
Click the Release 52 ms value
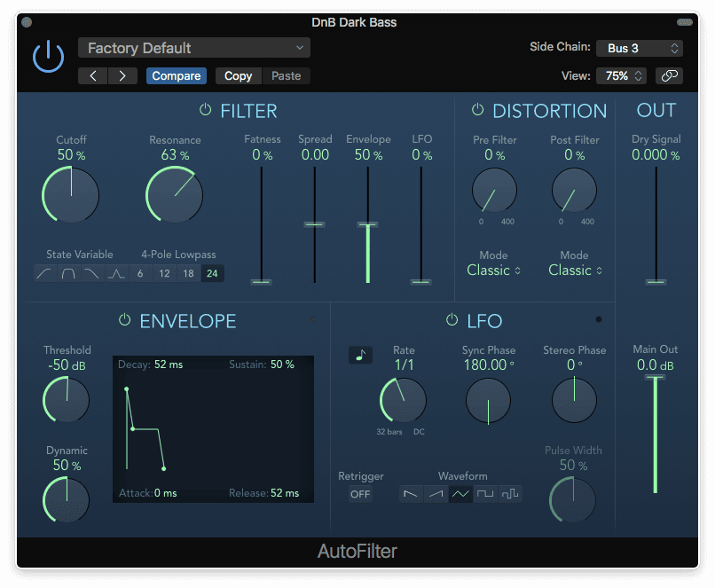(x=285, y=493)
